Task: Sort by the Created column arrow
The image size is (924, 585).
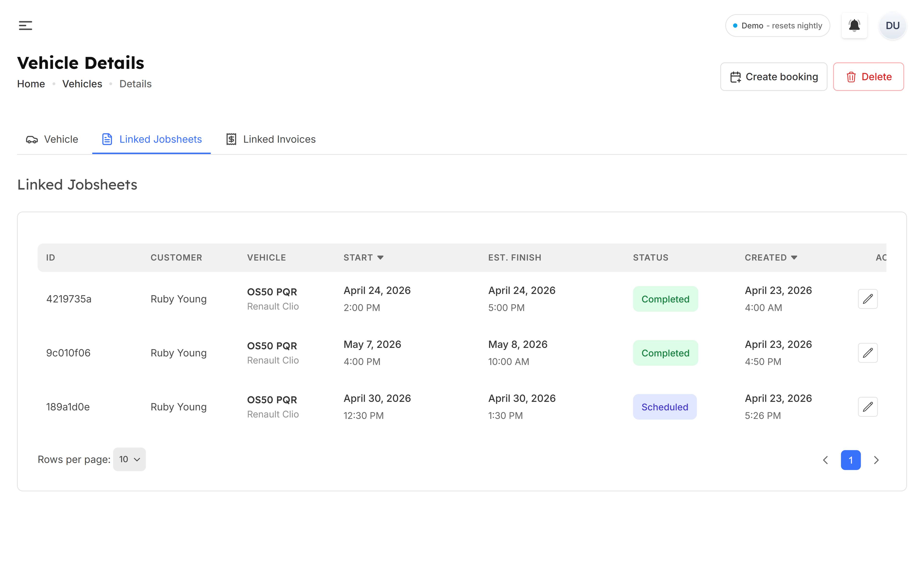Action: 794,258
